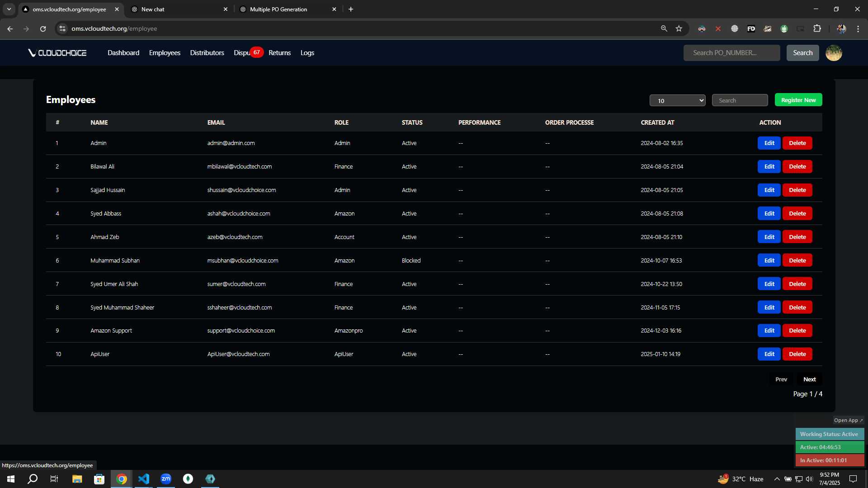Click the red X extension icon
The image size is (868, 488).
pyautogui.click(x=718, y=28)
